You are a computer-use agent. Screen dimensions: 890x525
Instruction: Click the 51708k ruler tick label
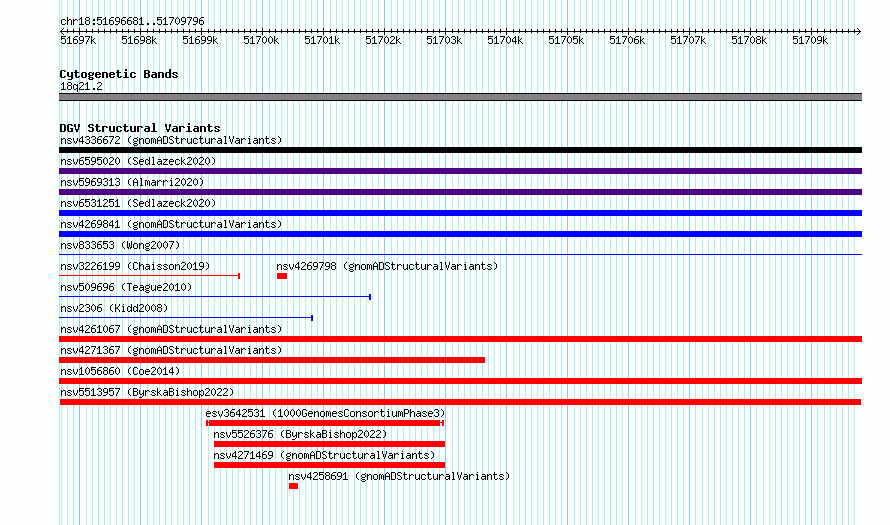click(x=749, y=40)
